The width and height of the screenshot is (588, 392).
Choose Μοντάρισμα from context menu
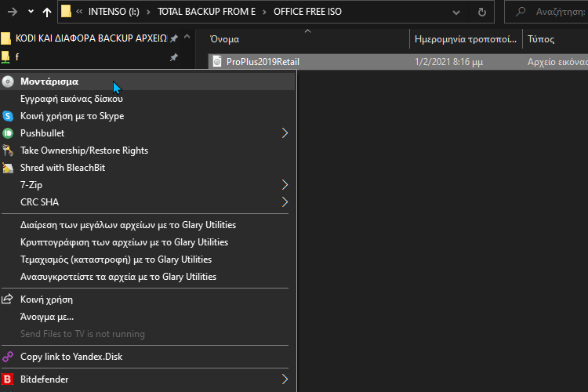click(x=147, y=82)
